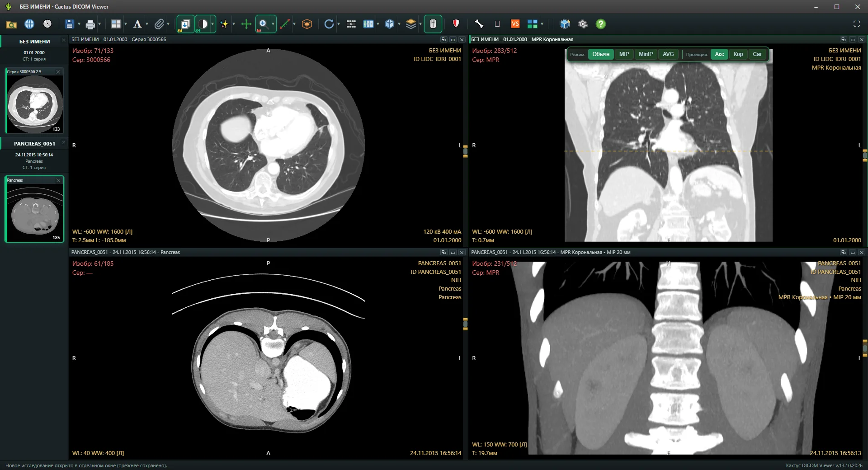
Task: Switch MPR mode to AVG
Action: (668, 54)
